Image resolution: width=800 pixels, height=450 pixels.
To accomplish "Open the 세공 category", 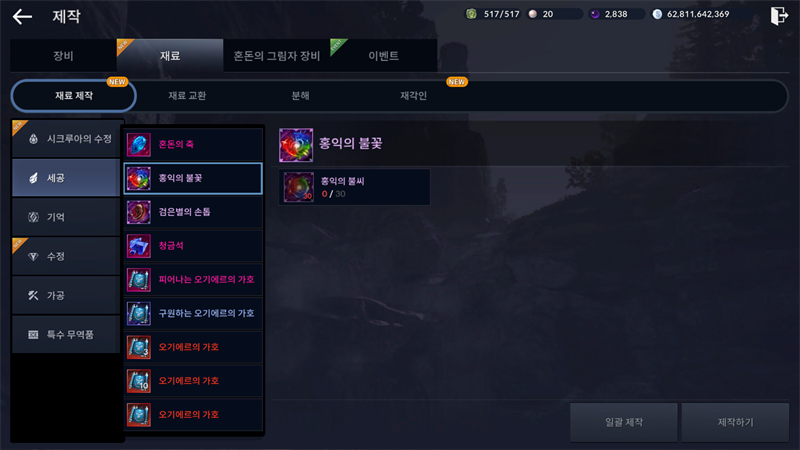I will [x=66, y=178].
